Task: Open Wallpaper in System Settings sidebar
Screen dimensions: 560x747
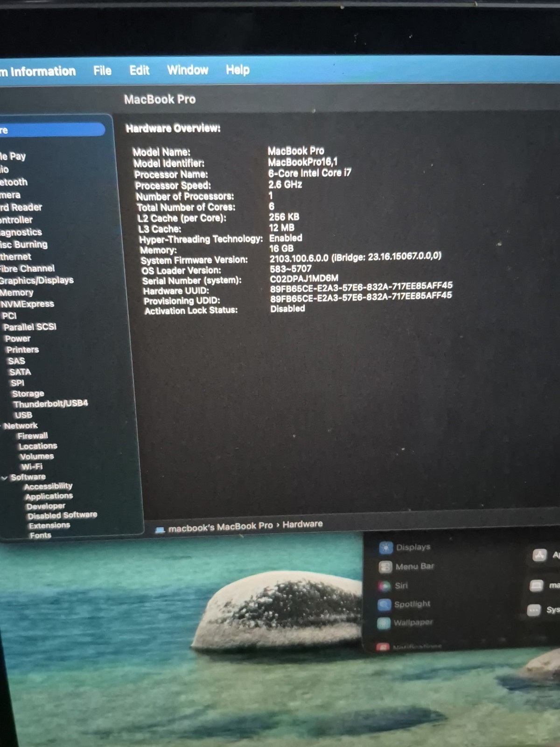Action: [413, 622]
